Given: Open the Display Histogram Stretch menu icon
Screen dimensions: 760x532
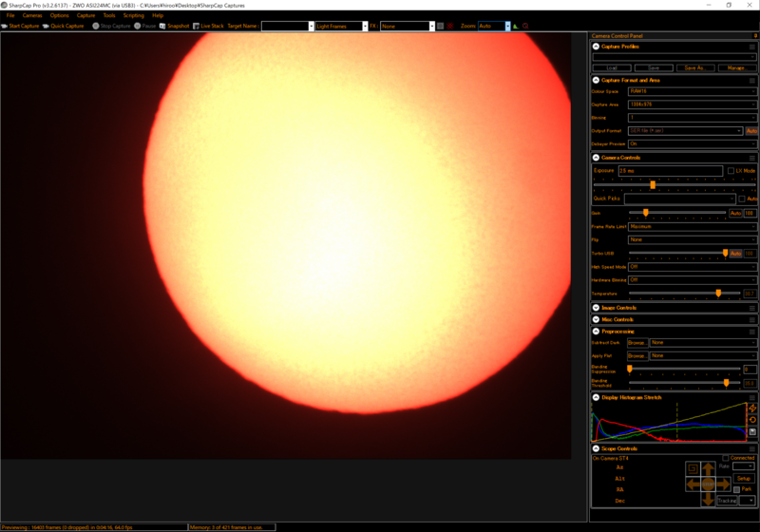Looking at the screenshot, I should (x=751, y=398).
